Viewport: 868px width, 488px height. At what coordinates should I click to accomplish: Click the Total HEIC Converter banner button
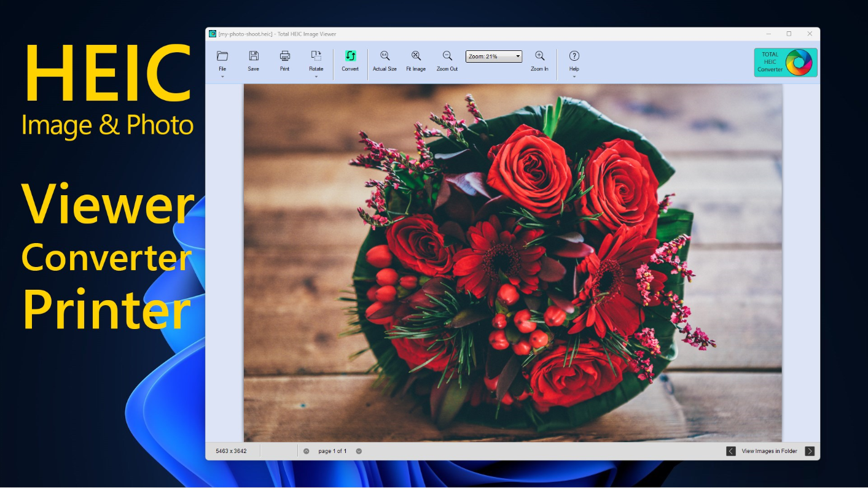[785, 62]
